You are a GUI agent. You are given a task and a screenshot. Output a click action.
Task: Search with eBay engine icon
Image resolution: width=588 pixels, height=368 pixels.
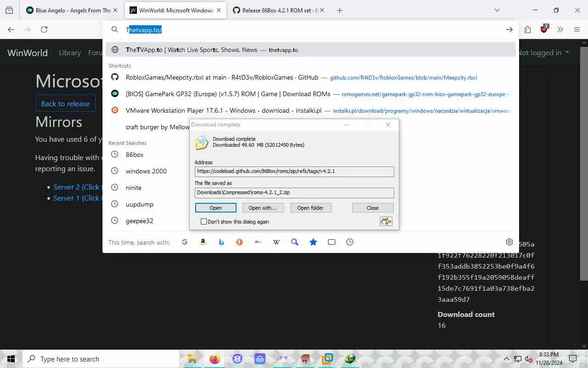(x=258, y=242)
